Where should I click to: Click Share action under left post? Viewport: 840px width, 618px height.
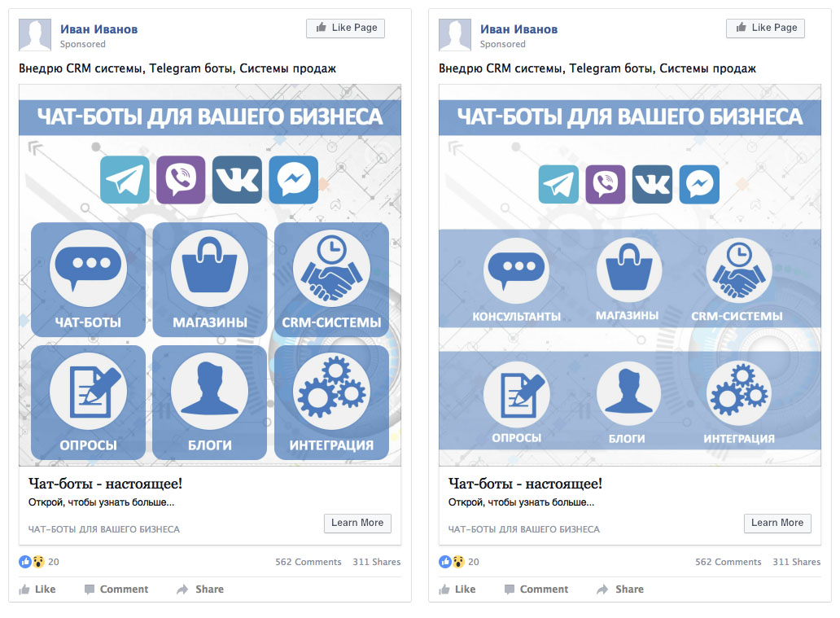(200, 589)
